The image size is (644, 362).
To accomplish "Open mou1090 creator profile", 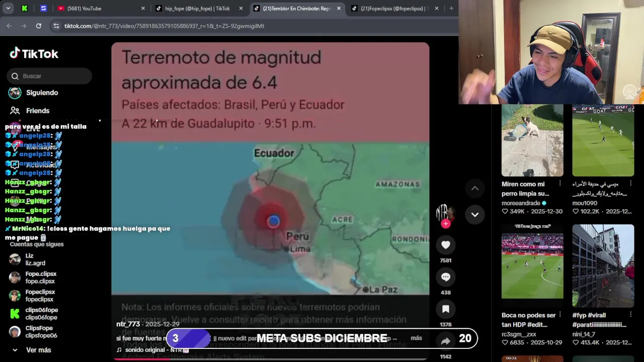I will point(585,203).
